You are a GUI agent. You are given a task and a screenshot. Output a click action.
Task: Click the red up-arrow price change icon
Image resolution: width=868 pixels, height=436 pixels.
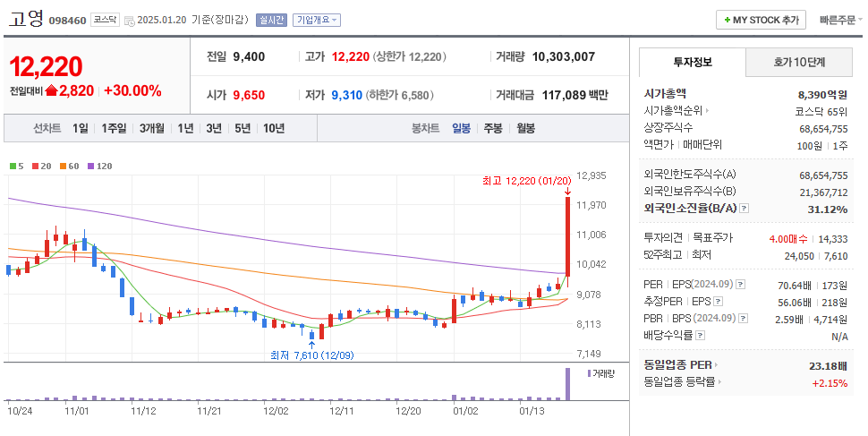coord(52,90)
